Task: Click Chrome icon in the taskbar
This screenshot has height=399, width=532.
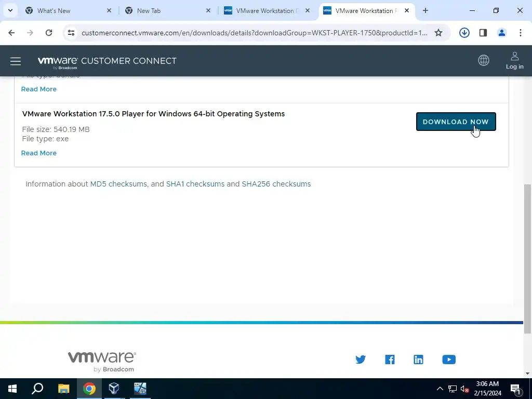Action: (89, 389)
